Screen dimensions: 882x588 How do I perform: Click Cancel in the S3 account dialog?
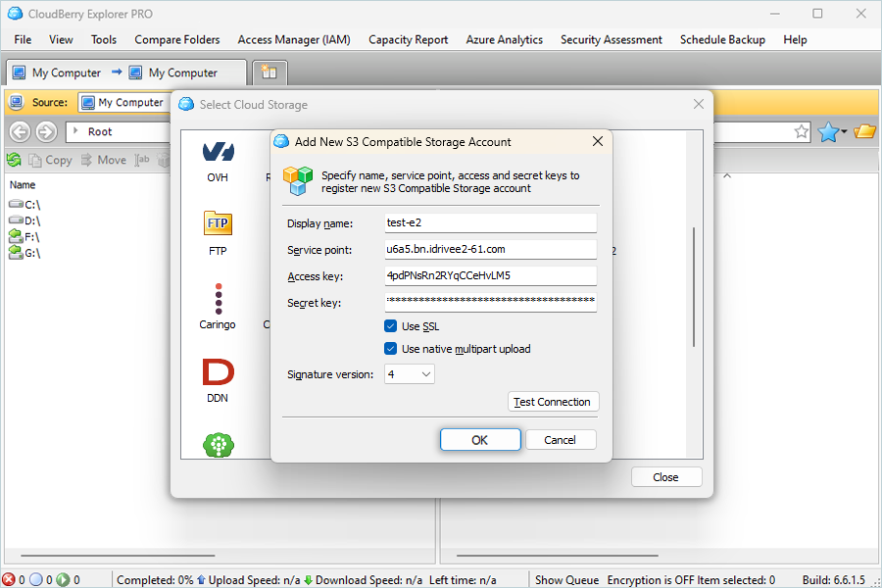coord(561,440)
